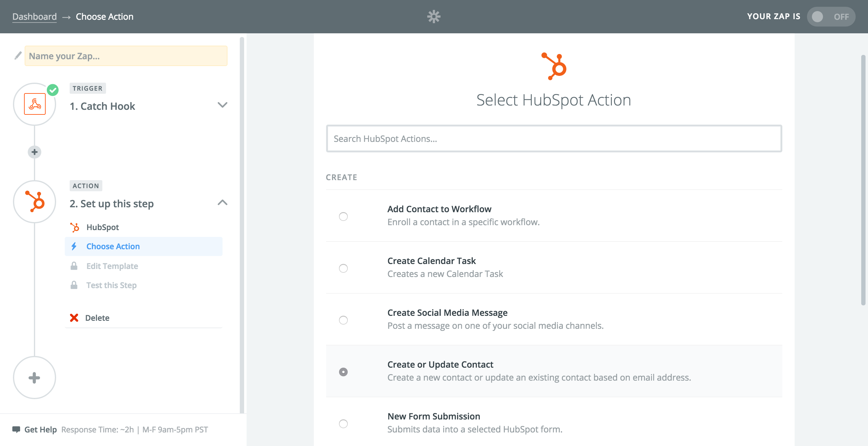This screenshot has height=446, width=868.
Task: Click the CREATE section heading
Action: pos(341,177)
